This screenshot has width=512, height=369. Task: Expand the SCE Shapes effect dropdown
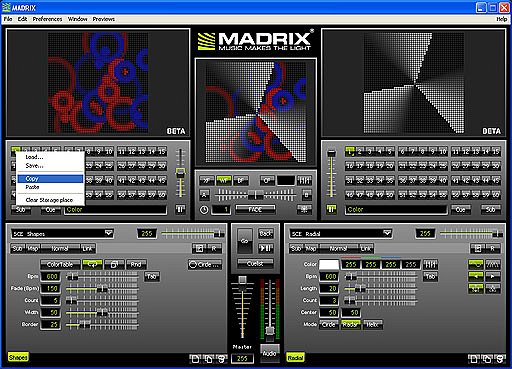point(108,233)
